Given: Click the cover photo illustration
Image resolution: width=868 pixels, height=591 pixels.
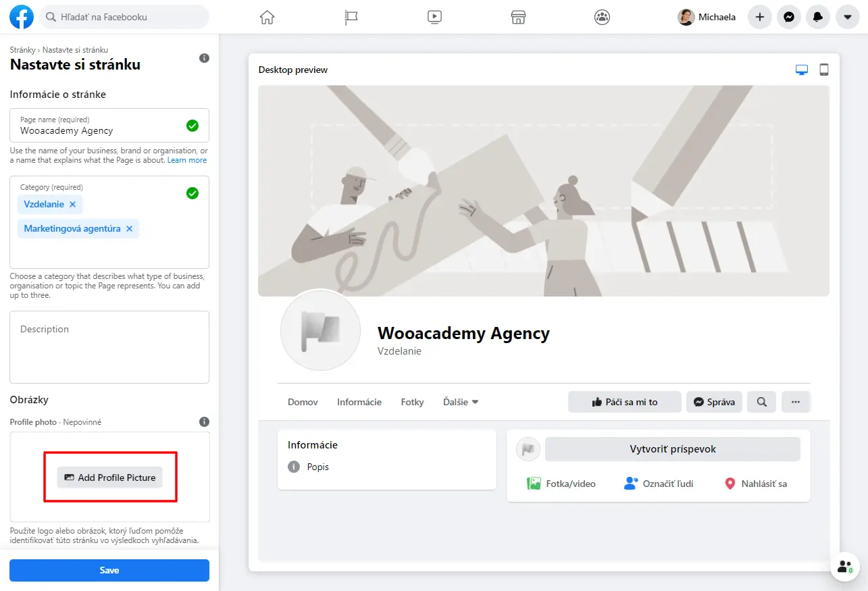Looking at the screenshot, I should pyautogui.click(x=544, y=190).
